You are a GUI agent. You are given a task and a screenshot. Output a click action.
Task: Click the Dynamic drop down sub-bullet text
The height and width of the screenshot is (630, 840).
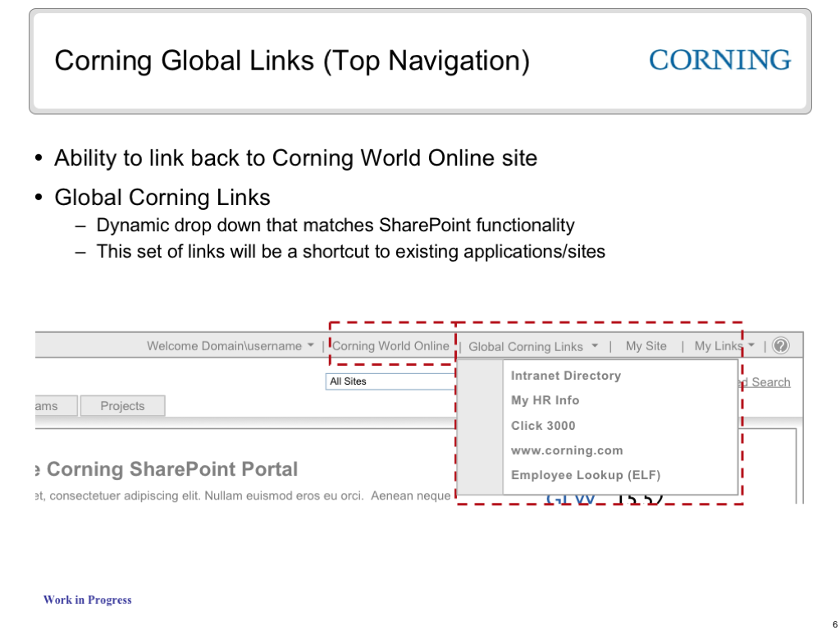click(x=336, y=225)
